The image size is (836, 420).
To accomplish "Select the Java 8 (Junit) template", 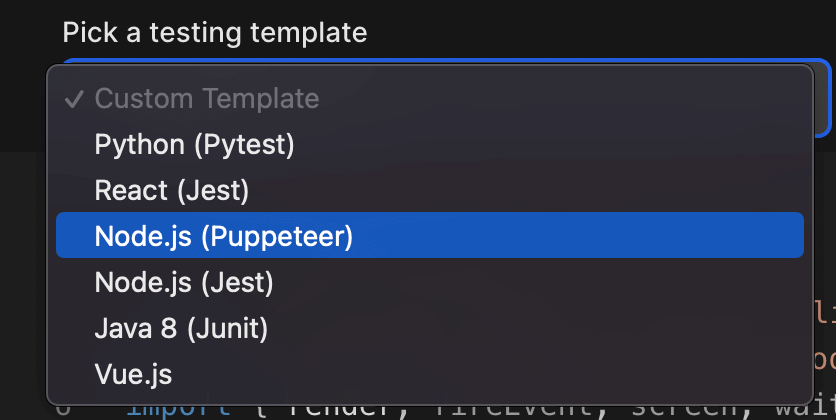I will pos(181,328).
